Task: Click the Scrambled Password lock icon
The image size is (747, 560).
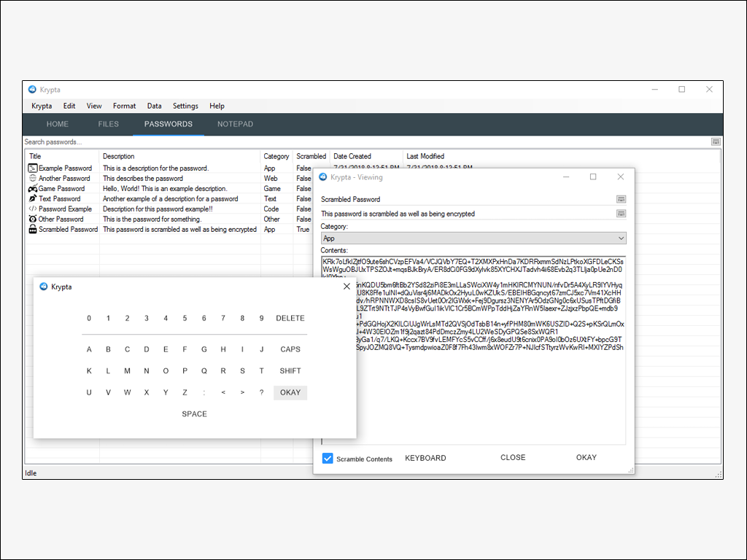Action: coord(32,229)
